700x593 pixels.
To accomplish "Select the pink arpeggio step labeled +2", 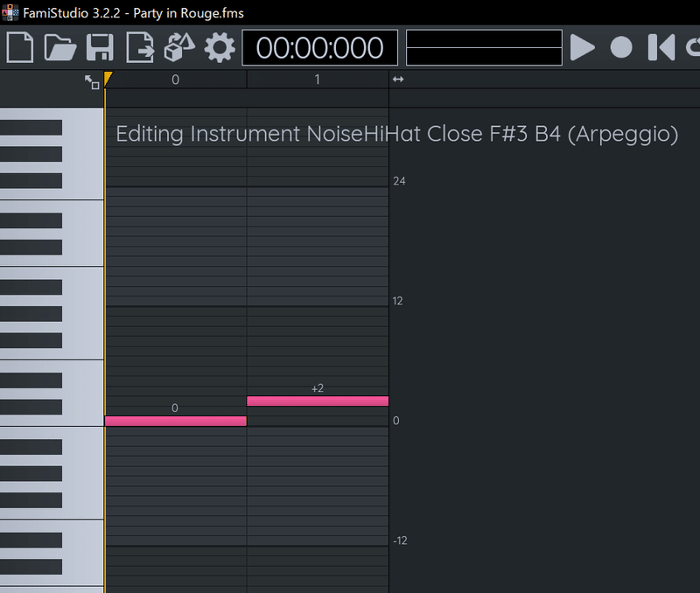I will pyautogui.click(x=317, y=401).
